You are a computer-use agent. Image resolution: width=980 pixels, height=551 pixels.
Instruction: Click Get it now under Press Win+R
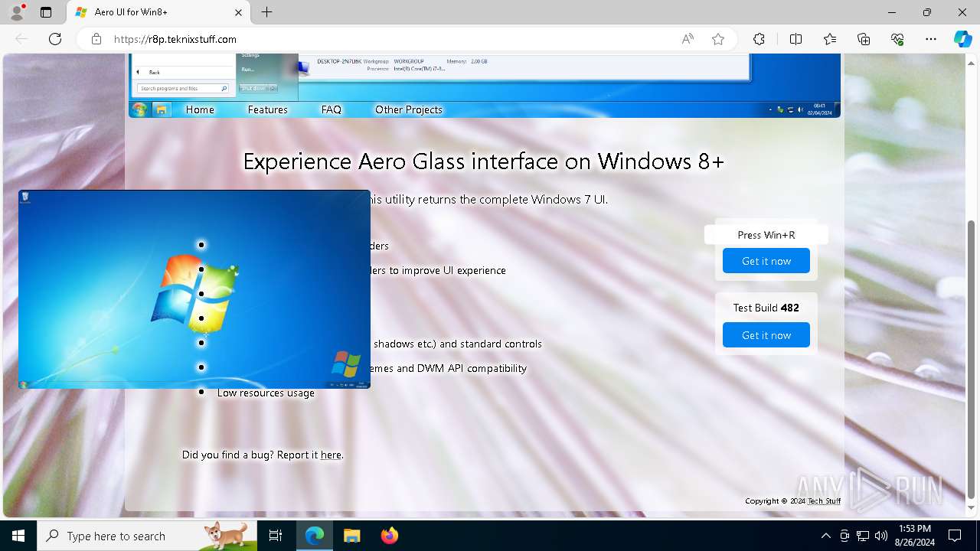point(766,261)
